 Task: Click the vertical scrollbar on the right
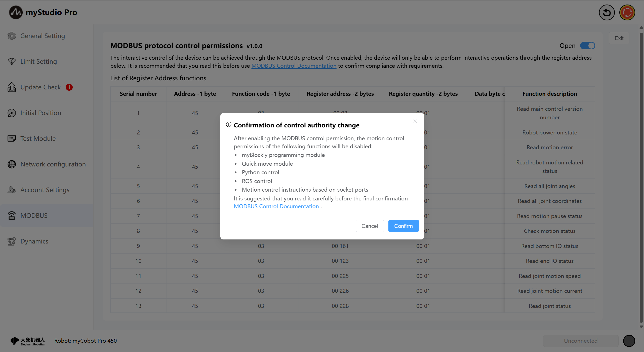[641, 176]
